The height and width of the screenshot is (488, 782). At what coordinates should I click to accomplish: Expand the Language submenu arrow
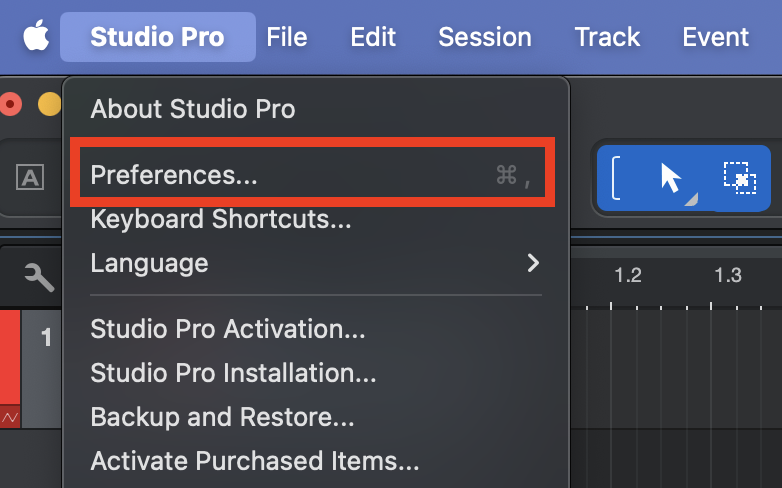[533, 263]
